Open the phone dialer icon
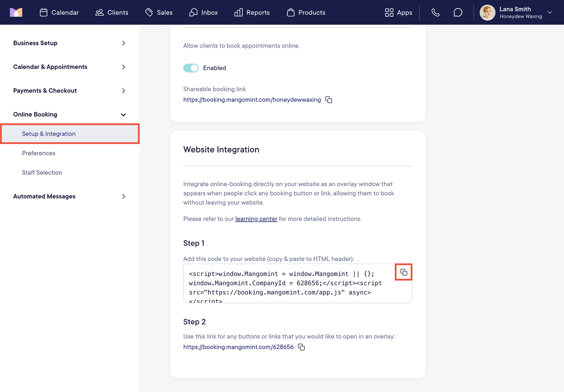This screenshot has height=392, width=564. [435, 12]
